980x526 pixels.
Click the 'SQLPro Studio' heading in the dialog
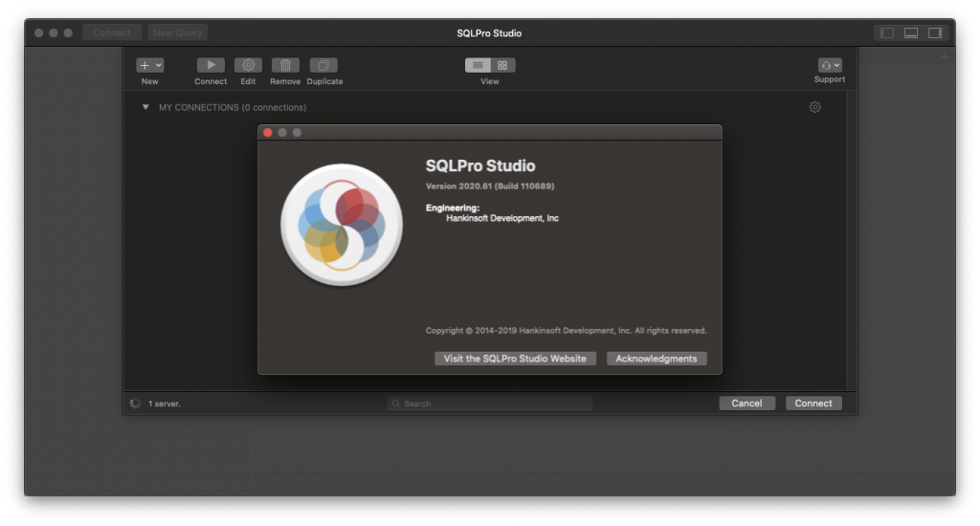point(480,165)
